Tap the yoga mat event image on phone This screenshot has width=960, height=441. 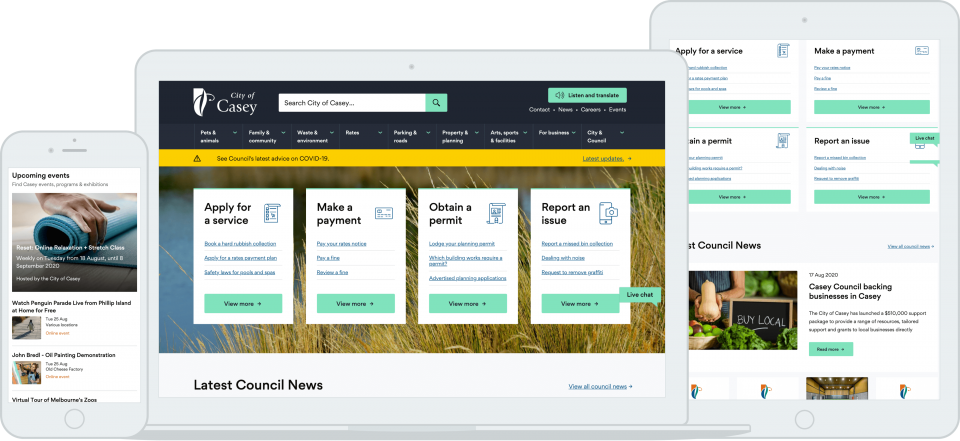pyautogui.click(x=75, y=243)
